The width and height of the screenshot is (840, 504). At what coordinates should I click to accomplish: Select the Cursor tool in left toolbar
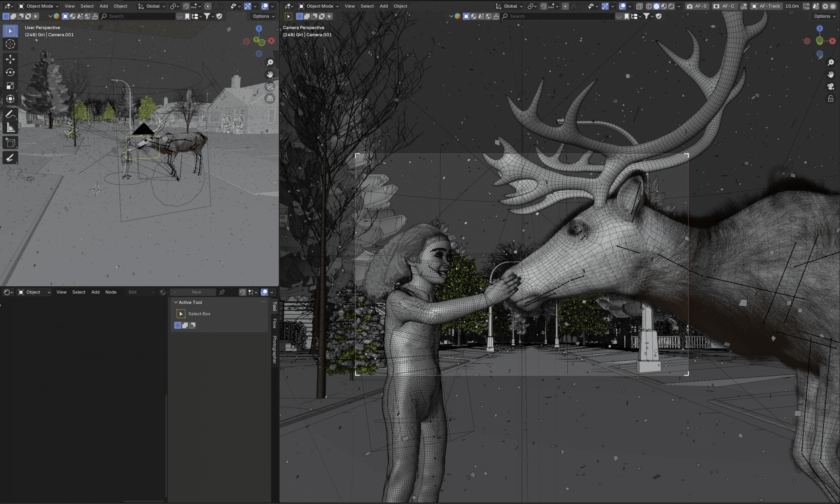pos(10,44)
